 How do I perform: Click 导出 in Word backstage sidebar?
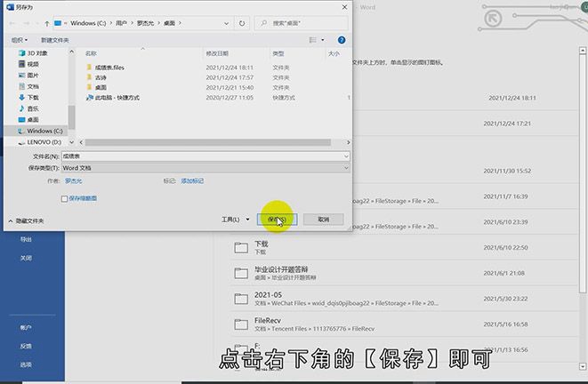[26, 239]
